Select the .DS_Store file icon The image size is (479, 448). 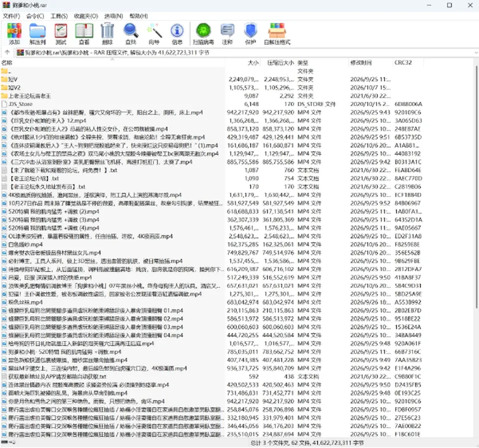point(4,104)
